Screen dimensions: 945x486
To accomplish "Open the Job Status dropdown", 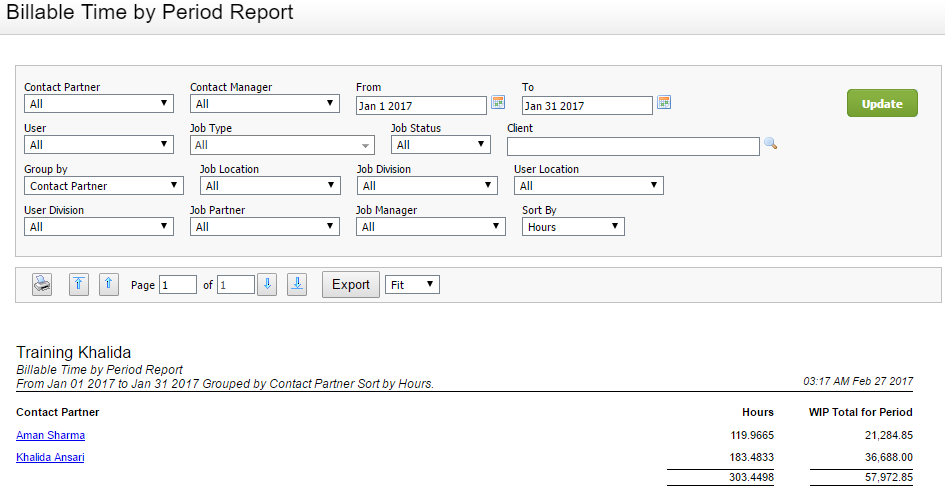I will point(441,145).
